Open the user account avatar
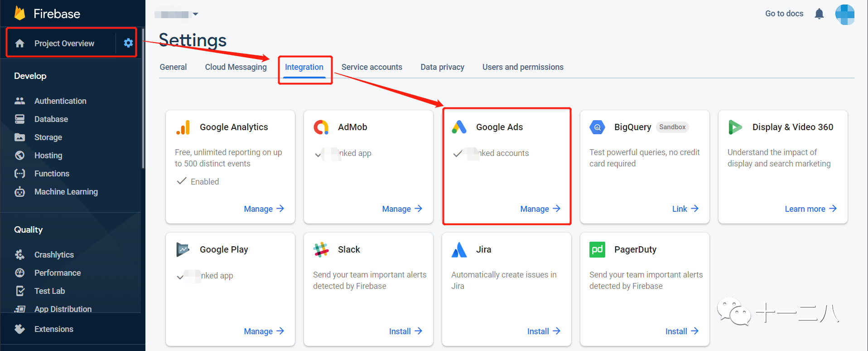 [x=845, y=15]
